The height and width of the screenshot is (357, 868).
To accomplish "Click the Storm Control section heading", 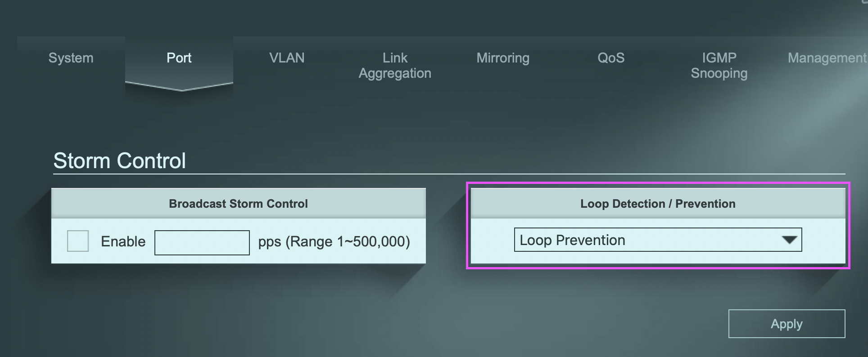I will [x=120, y=161].
